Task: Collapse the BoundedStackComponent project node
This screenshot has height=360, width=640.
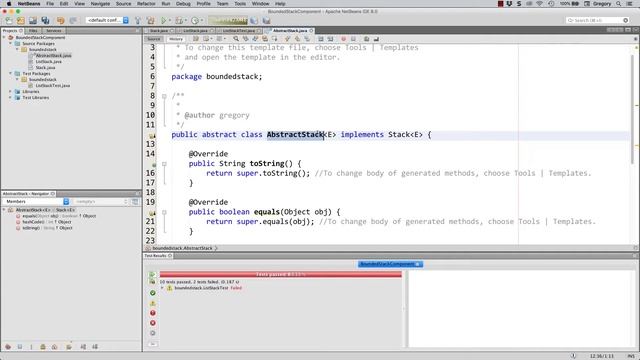Action: 4,37
